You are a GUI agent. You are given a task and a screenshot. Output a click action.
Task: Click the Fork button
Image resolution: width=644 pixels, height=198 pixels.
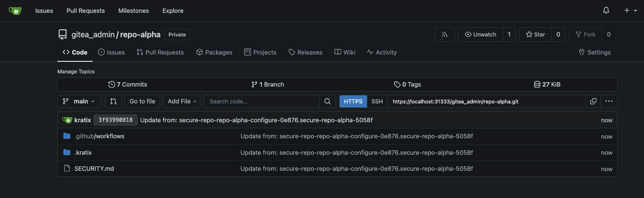(x=585, y=34)
